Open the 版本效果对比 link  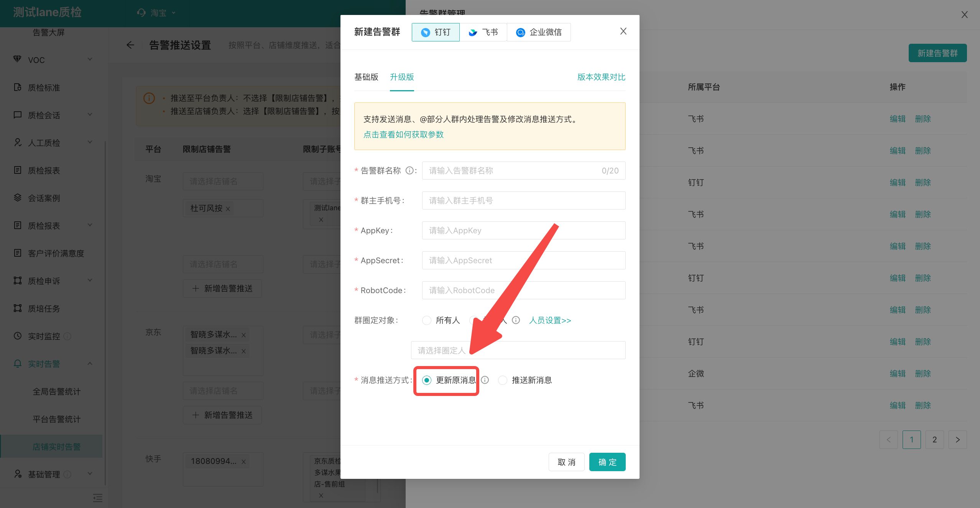pyautogui.click(x=601, y=77)
